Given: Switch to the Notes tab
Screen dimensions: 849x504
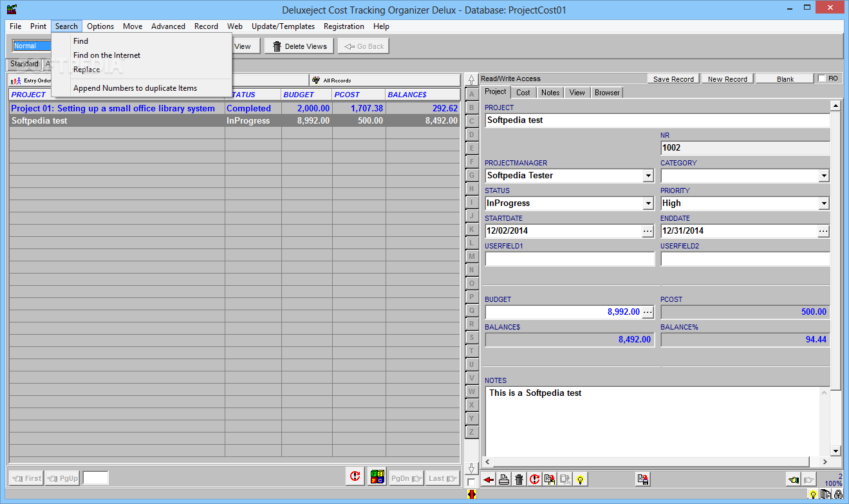Looking at the screenshot, I should [550, 93].
